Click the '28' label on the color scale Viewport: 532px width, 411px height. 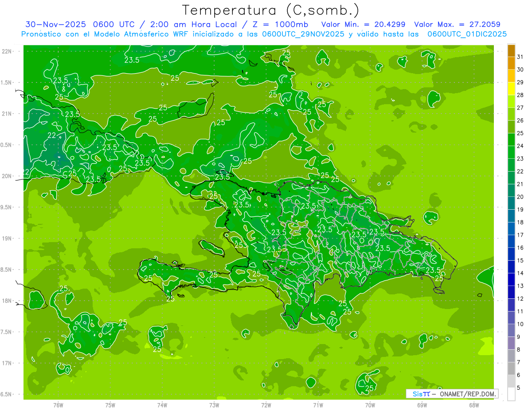(x=520, y=95)
